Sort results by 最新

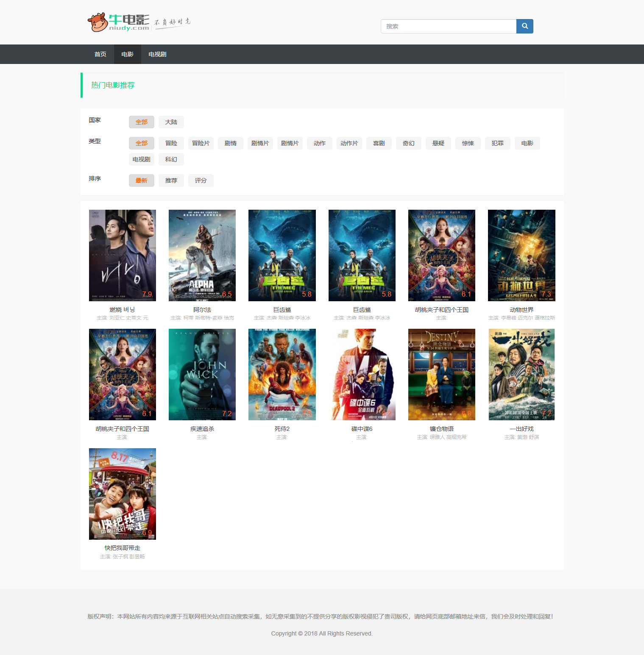point(142,180)
